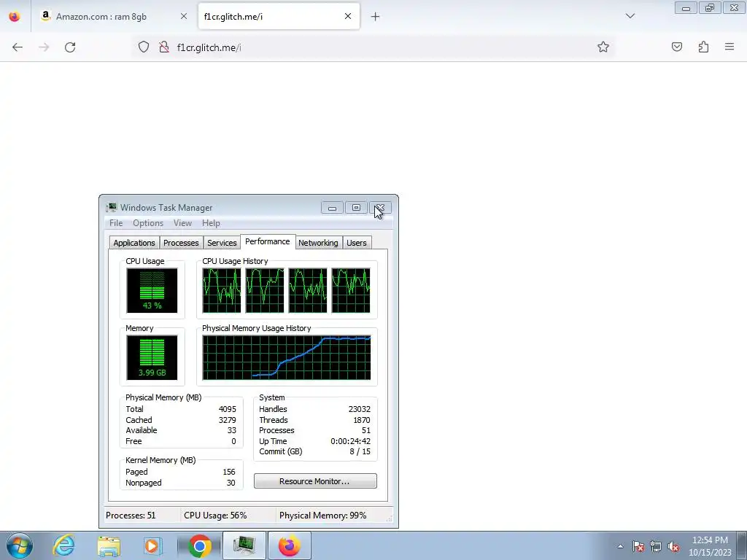The width and height of the screenshot is (747, 560).
Task: Open the Extensions puzzle icon
Action: tap(703, 47)
